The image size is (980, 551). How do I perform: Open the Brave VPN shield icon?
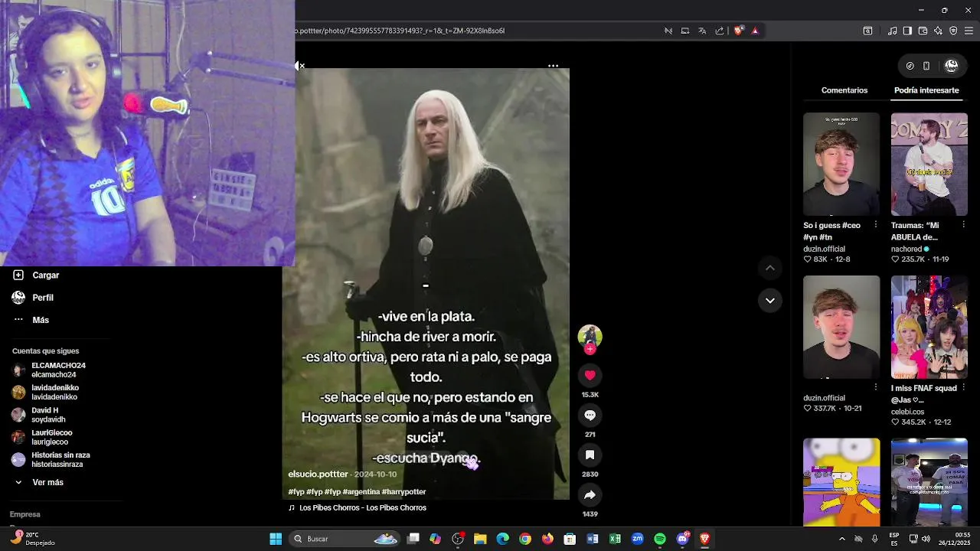click(953, 31)
